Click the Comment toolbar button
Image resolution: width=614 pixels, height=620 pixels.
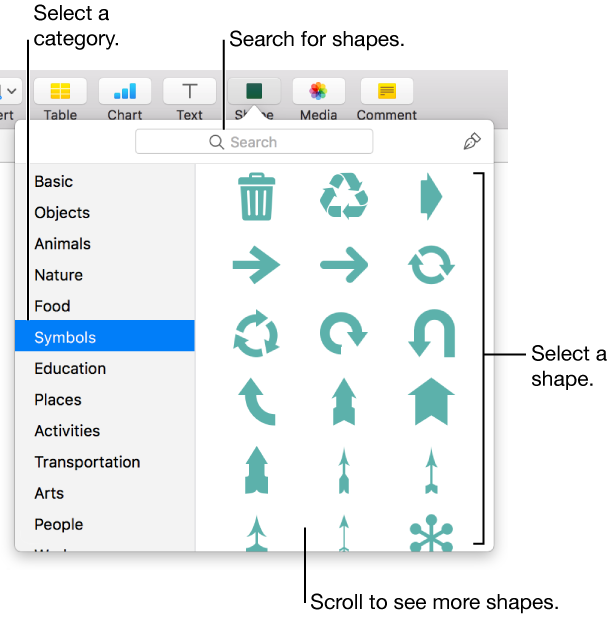point(387,91)
